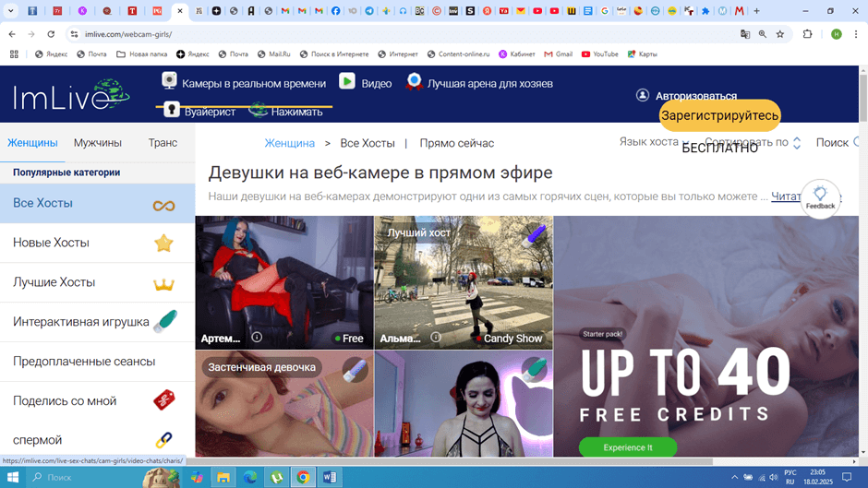Open Microsoft Word from the taskbar
The height and width of the screenshot is (488, 868).
coord(330,477)
